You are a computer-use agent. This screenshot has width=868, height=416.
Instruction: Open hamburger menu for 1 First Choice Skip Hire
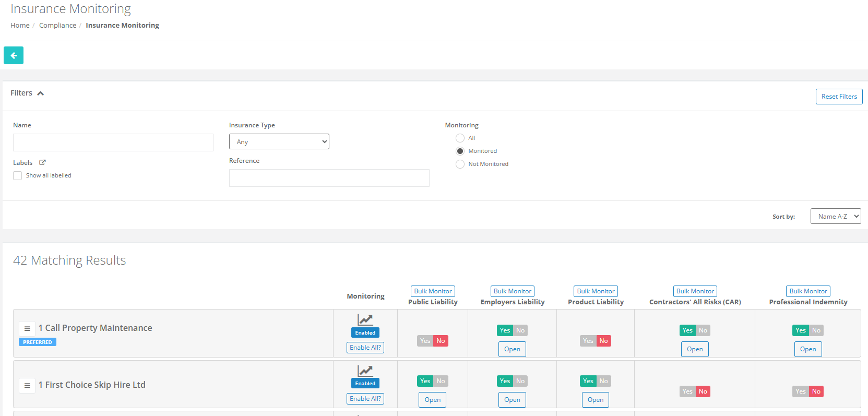coord(27,385)
